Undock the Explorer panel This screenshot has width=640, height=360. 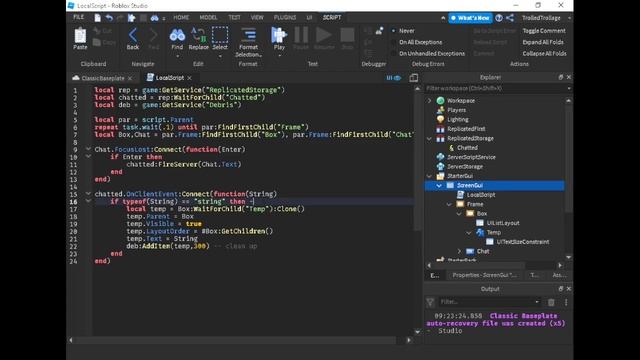[x=561, y=77]
